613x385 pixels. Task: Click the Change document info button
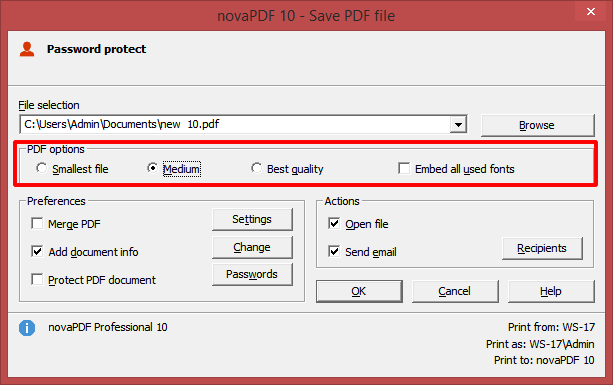tap(252, 247)
